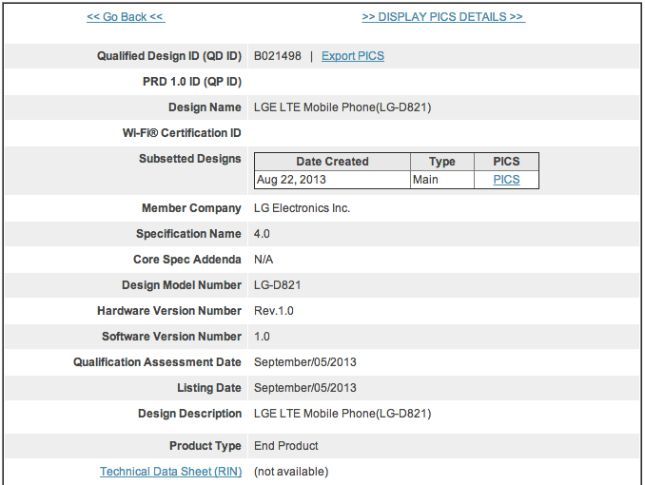
Task: Click the Core Spec Addenda value N/A
Action: coord(264,259)
